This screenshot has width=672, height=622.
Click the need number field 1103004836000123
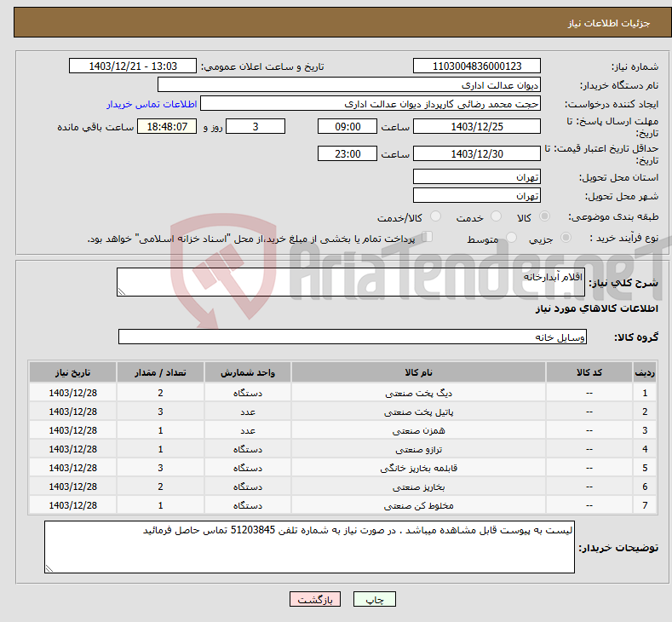click(x=477, y=66)
